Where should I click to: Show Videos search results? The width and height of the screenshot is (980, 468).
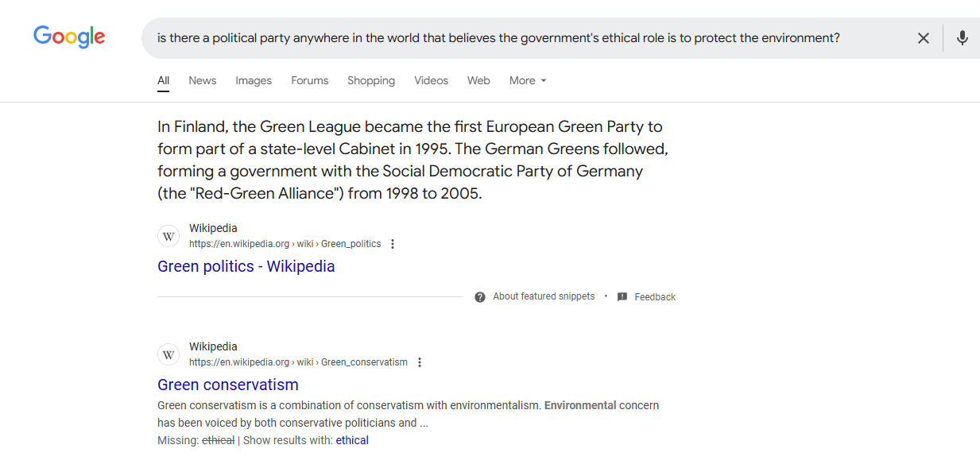pos(432,80)
